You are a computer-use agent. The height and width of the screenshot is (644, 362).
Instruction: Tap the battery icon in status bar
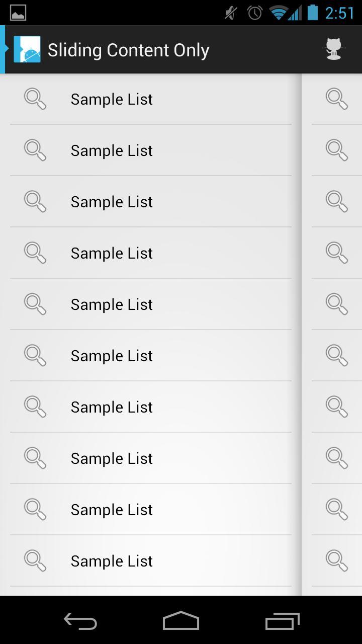click(x=313, y=13)
